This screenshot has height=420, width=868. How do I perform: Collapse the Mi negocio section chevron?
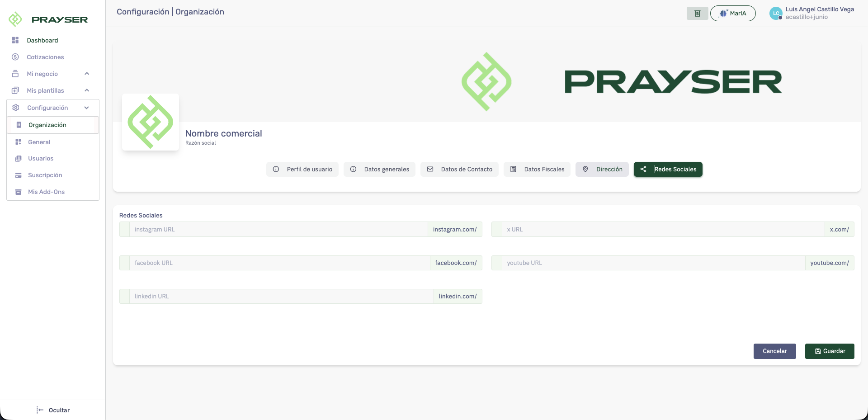(87, 74)
